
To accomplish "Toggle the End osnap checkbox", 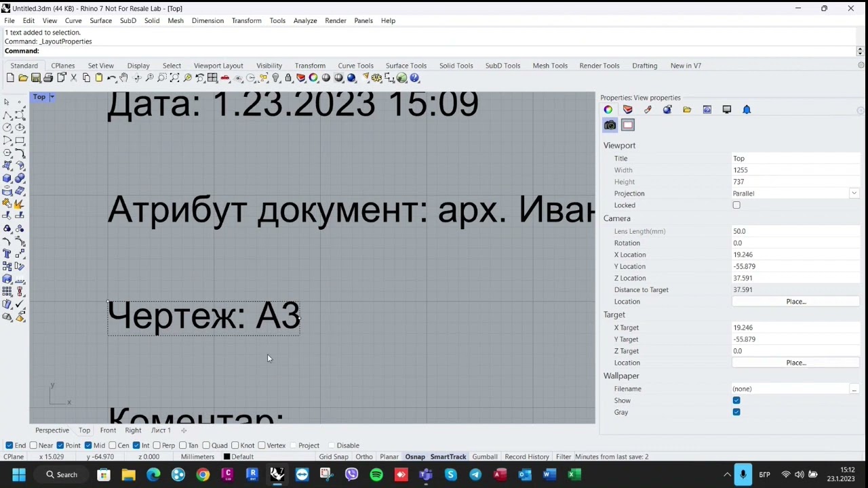I will [9, 445].
